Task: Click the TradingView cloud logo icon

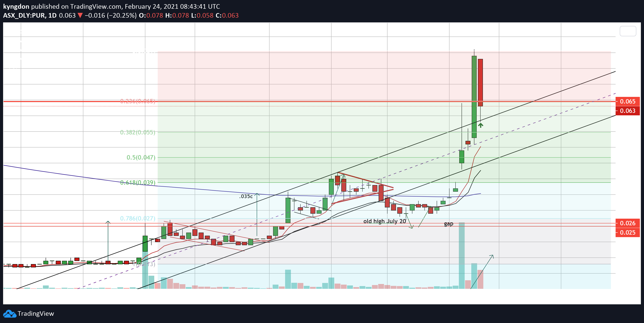Action: 10,313
